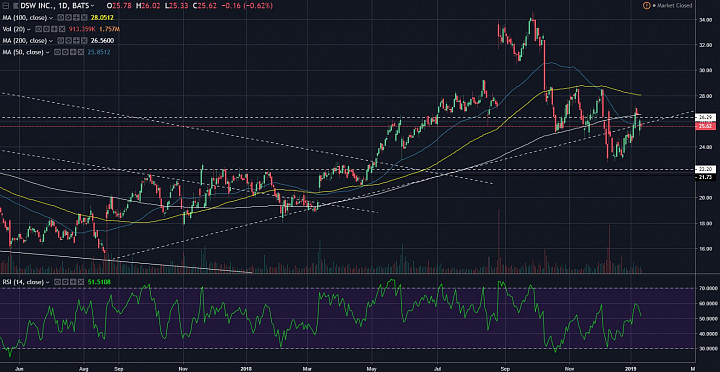
Task: Click the 2019 label on the time axis
Action: click(x=630, y=368)
